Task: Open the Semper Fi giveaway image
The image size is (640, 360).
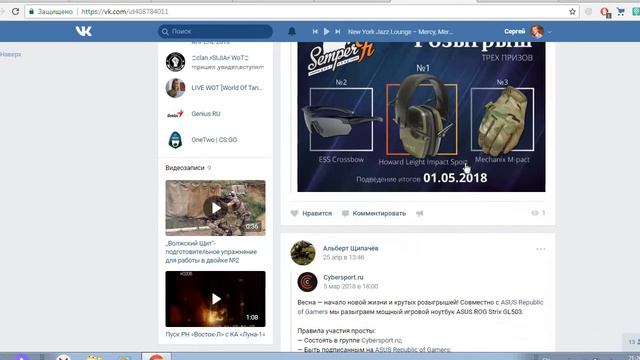Action: 421,117
